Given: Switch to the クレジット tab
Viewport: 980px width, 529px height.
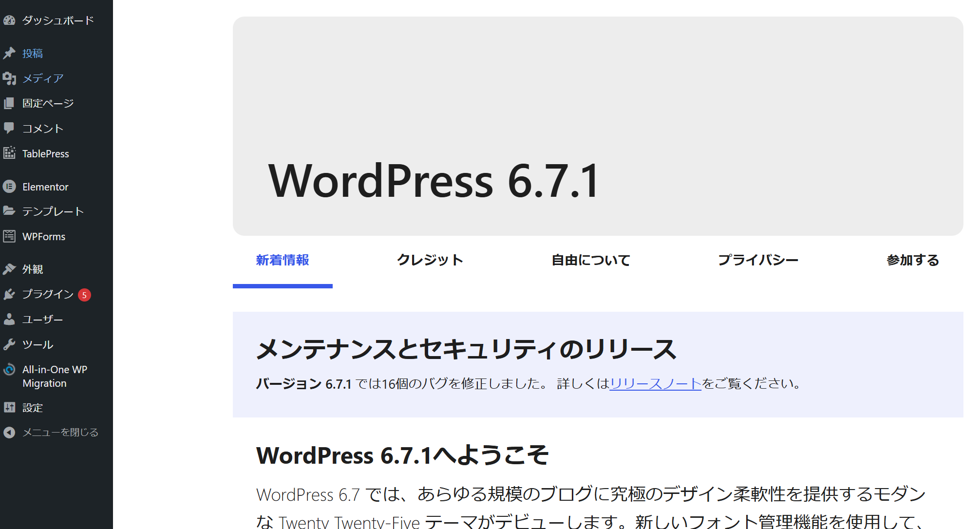Looking at the screenshot, I should click(x=430, y=260).
